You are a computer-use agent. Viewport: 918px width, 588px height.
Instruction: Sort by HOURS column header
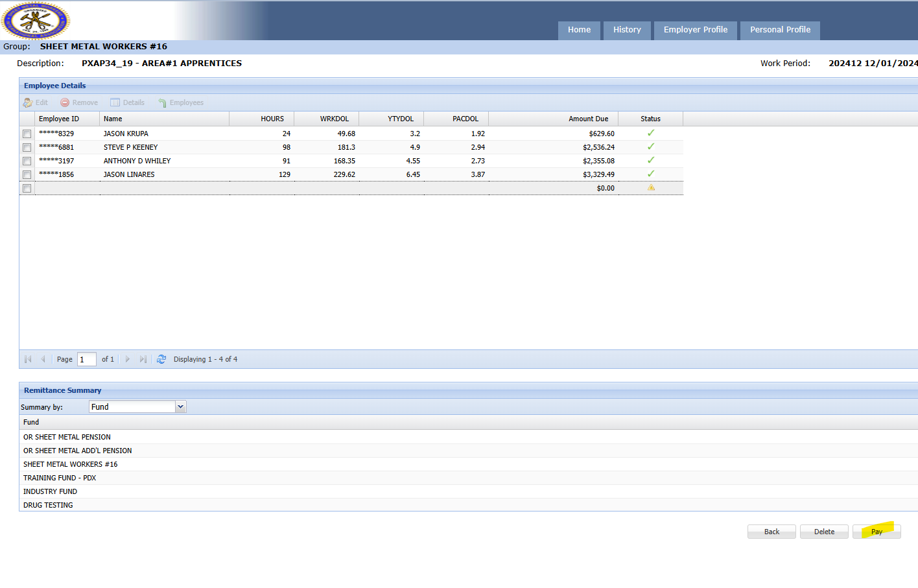262,119
